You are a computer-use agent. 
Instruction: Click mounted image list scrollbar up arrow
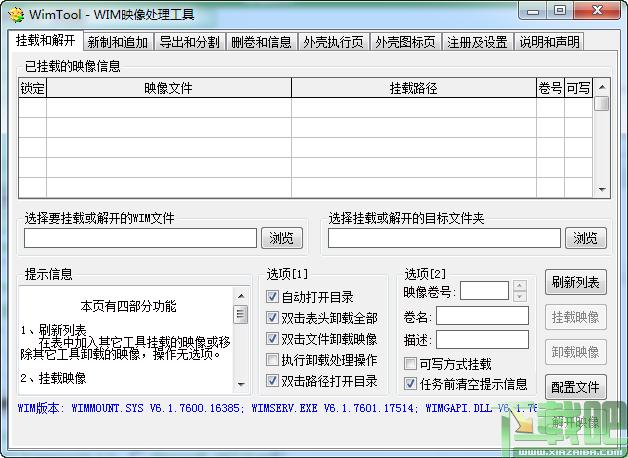pos(602,86)
